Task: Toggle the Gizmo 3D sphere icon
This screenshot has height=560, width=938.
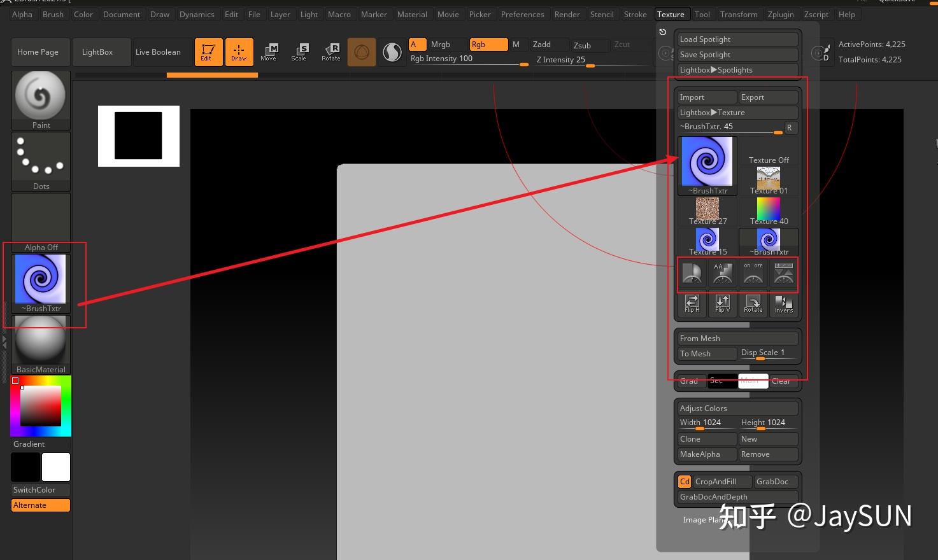Action: coord(361,52)
